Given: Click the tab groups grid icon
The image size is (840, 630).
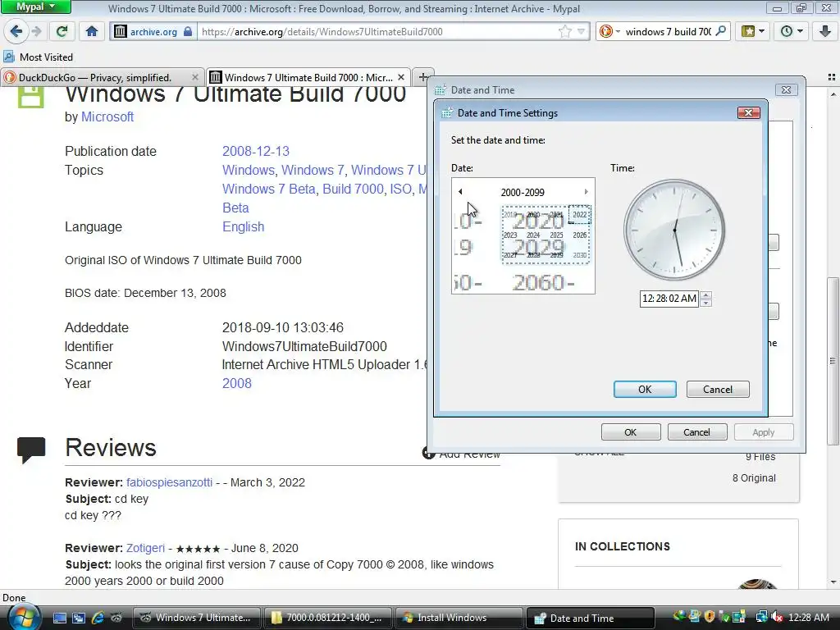Looking at the screenshot, I should [x=832, y=77].
